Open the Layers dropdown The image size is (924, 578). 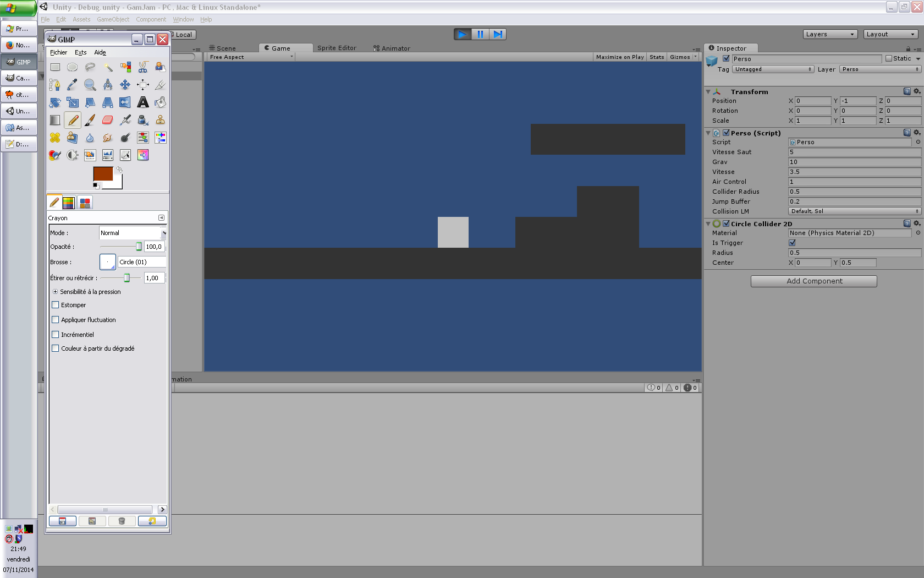(830, 34)
